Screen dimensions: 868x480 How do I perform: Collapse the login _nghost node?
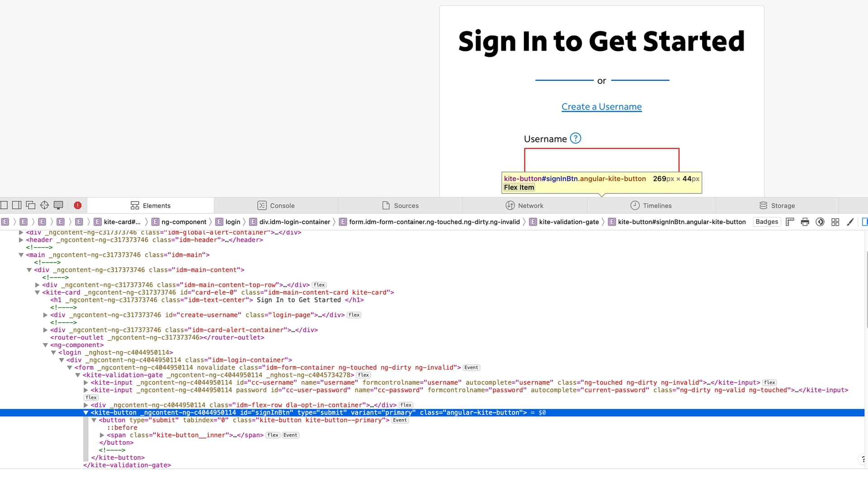[53, 353]
